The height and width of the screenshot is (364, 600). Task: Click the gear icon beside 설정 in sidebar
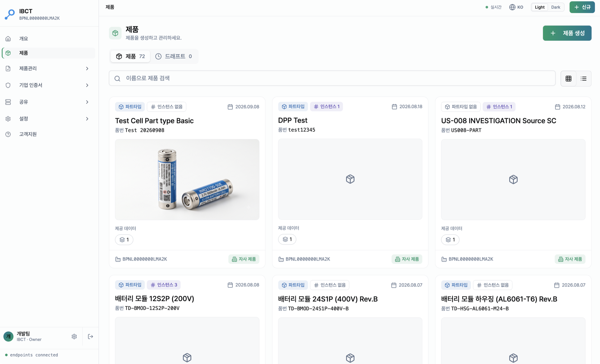[8, 119]
